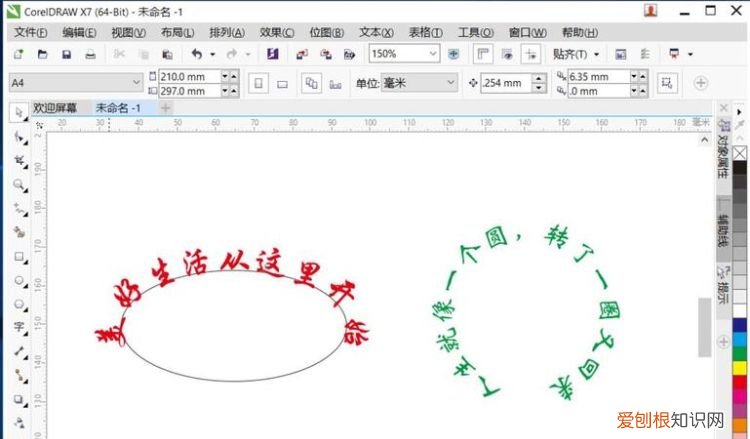The width and height of the screenshot is (750, 439).
Task: Undo the last action
Action: 197,54
